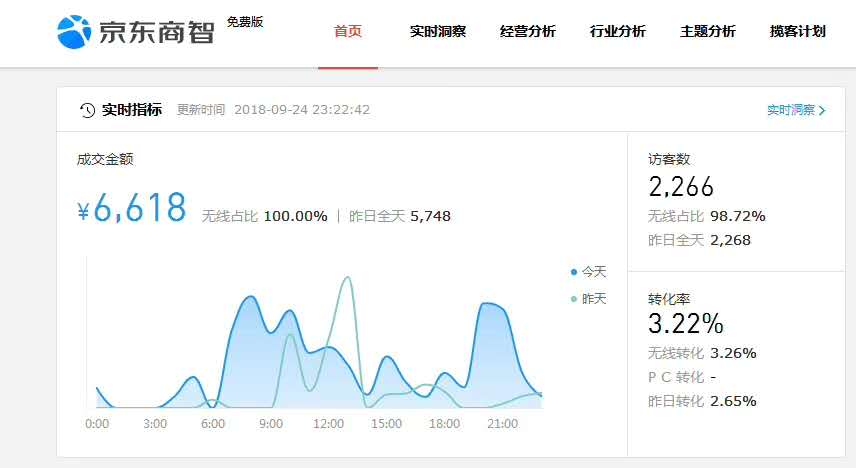Click the 0:00 axis label
This screenshot has width=856, height=468.
click(97, 424)
